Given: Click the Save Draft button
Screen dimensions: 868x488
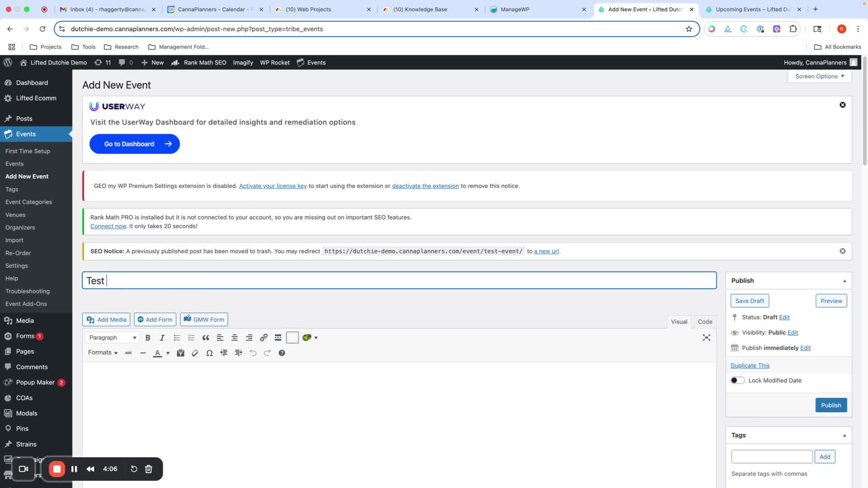Looking at the screenshot, I should [749, 301].
